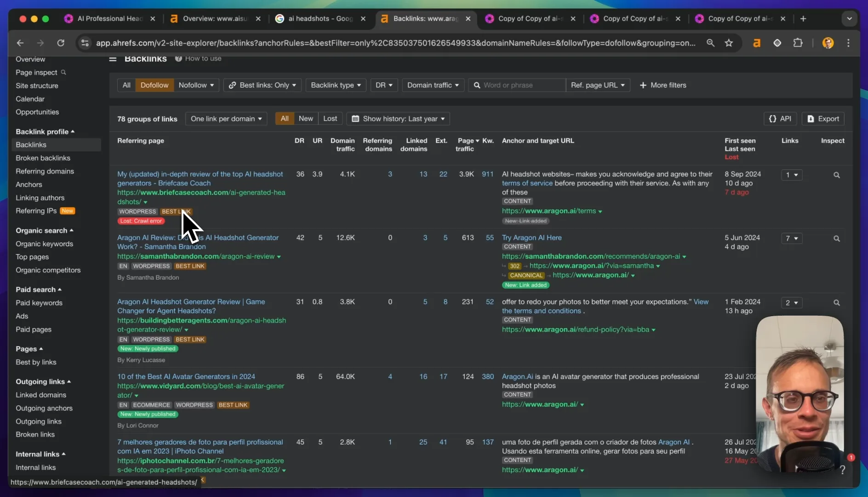The height and width of the screenshot is (497, 868).
Task: Expand the Ref. page URL dropdown
Action: point(598,85)
